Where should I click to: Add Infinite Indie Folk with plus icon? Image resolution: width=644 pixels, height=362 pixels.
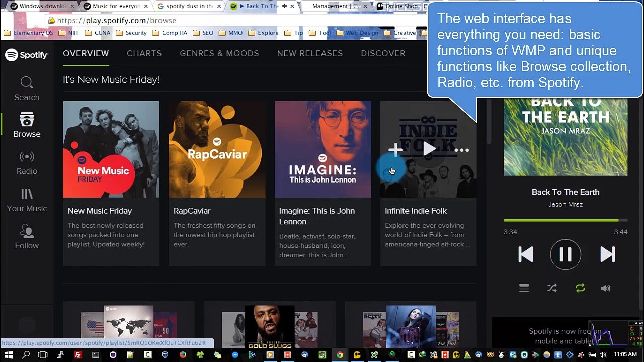tap(395, 149)
